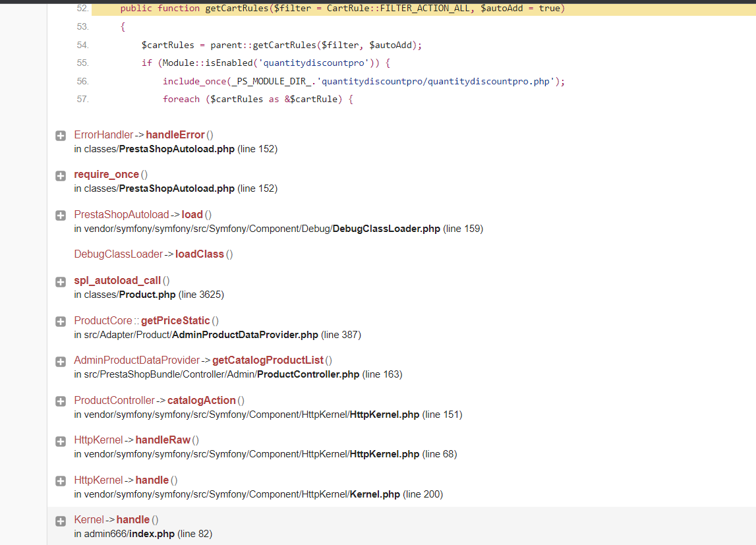The image size is (756, 545).
Task: Click the DebugClassLoader.php line 159 path
Action: point(278,229)
